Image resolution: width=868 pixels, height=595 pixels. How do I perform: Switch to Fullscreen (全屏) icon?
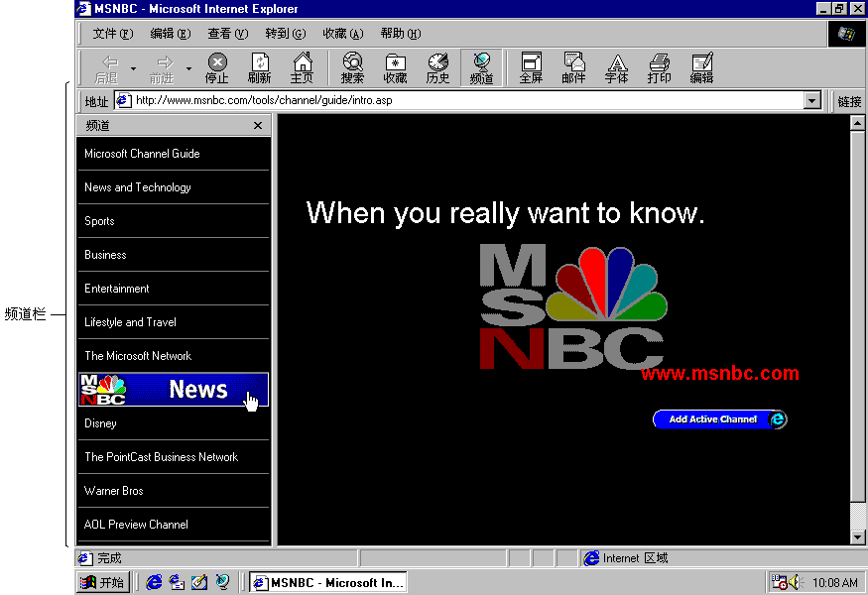click(531, 67)
